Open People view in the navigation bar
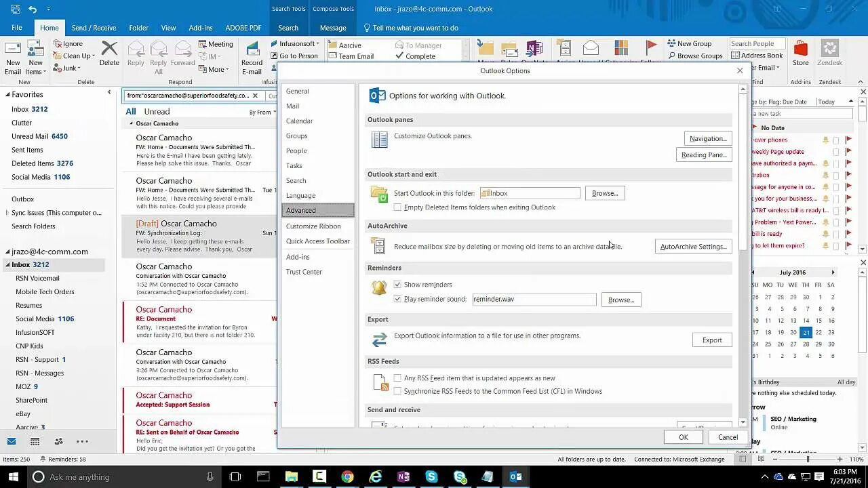Image resolution: width=868 pixels, height=488 pixels. (58, 441)
